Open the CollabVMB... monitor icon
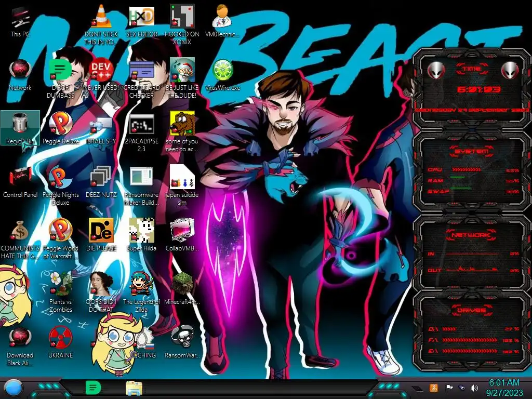532x399 pixels. [x=182, y=231]
